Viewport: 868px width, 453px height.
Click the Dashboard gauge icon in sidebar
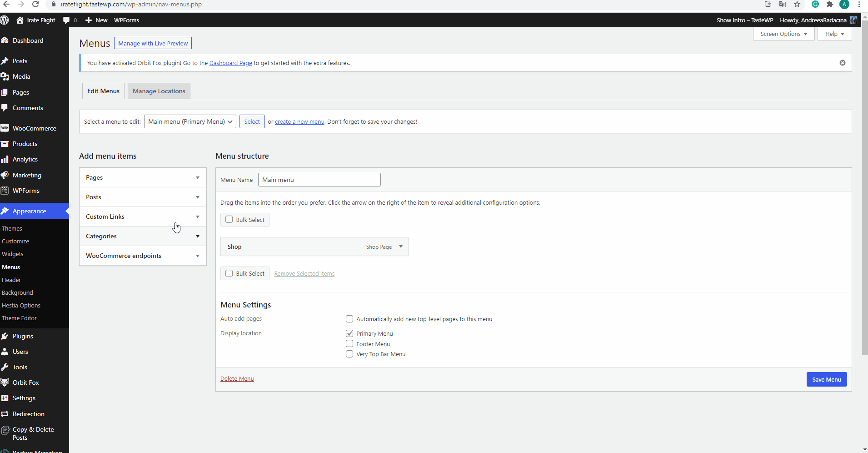point(5,40)
